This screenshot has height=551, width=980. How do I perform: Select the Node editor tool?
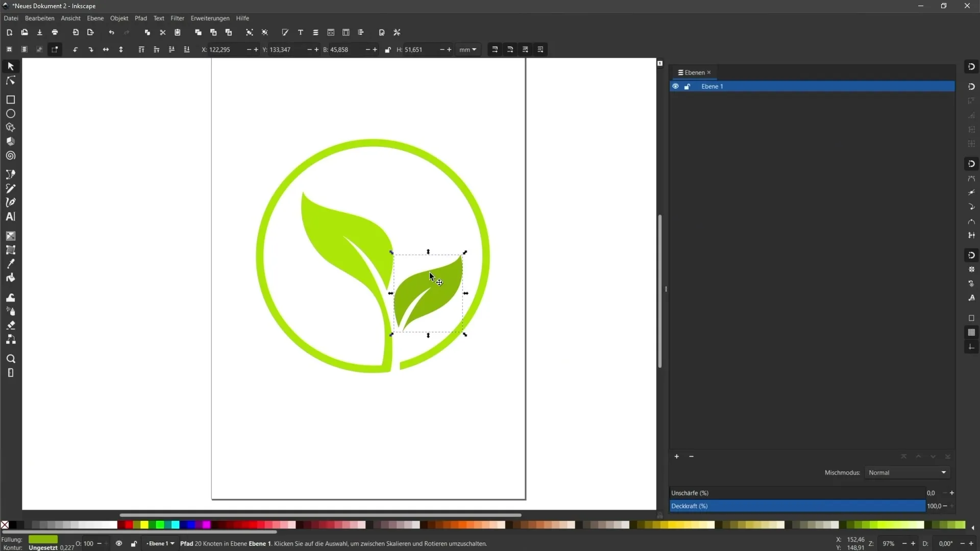(x=10, y=80)
